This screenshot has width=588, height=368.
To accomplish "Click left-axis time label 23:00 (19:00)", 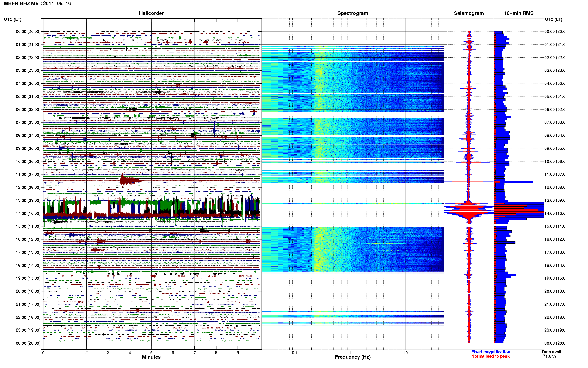I will 28,330.
